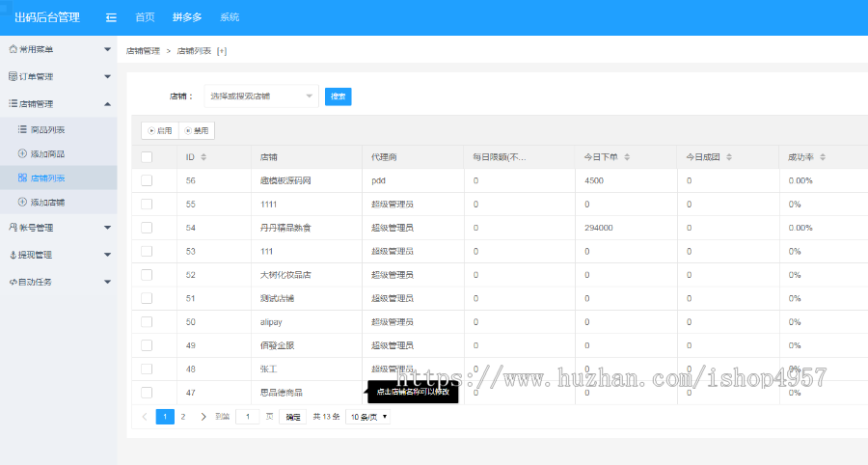
Task: Check the row for 测试店铺
Action: (147, 298)
